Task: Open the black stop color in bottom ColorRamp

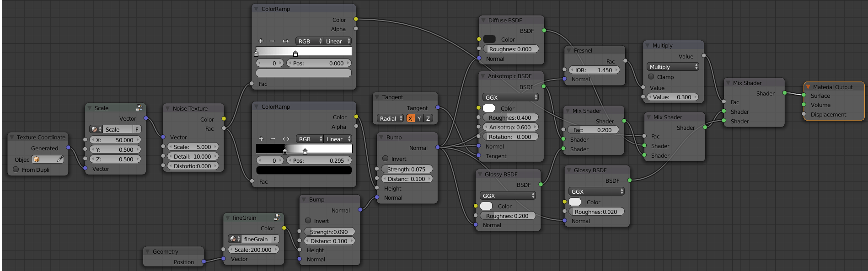Action: point(304,170)
